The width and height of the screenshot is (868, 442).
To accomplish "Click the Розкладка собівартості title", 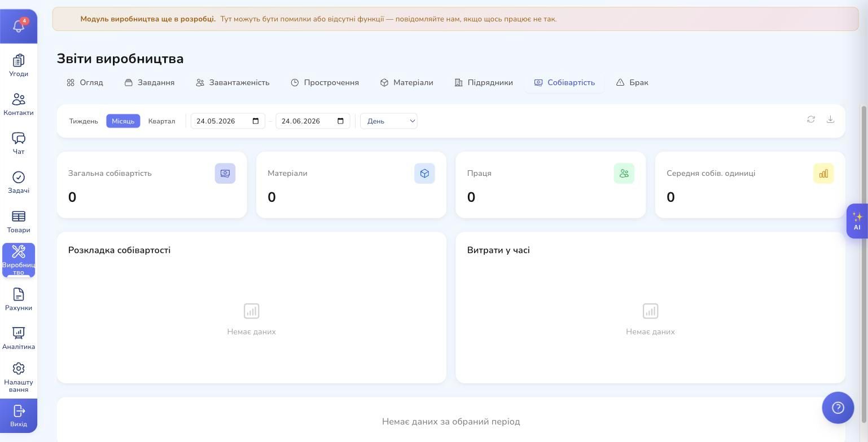I will (119, 250).
